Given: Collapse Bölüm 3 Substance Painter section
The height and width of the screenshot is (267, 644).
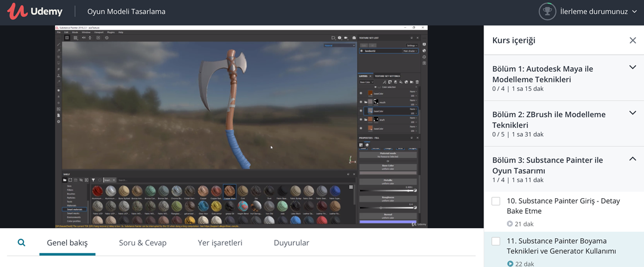Looking at the screenshot, I should (x=632, y=159).
